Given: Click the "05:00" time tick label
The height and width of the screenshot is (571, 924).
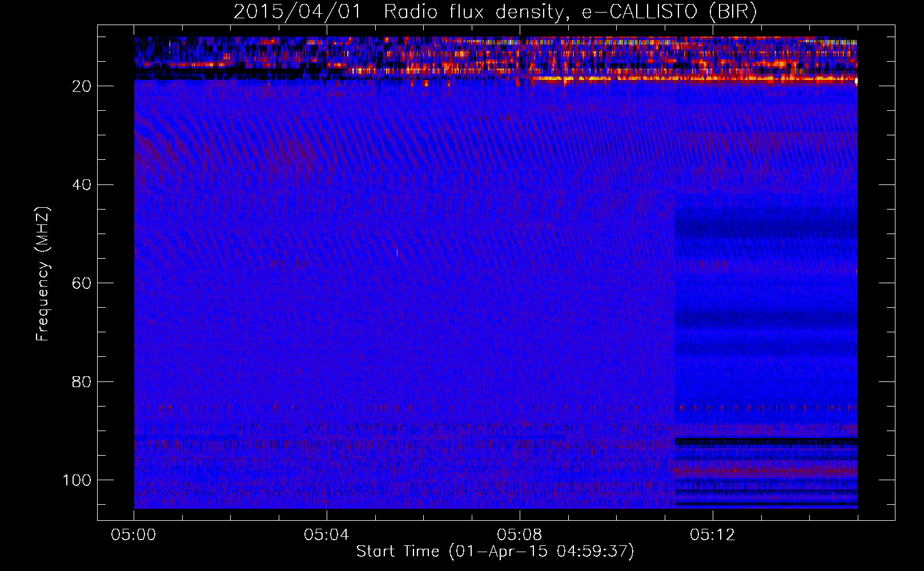Looking at the screenshot, I should 134,535.
